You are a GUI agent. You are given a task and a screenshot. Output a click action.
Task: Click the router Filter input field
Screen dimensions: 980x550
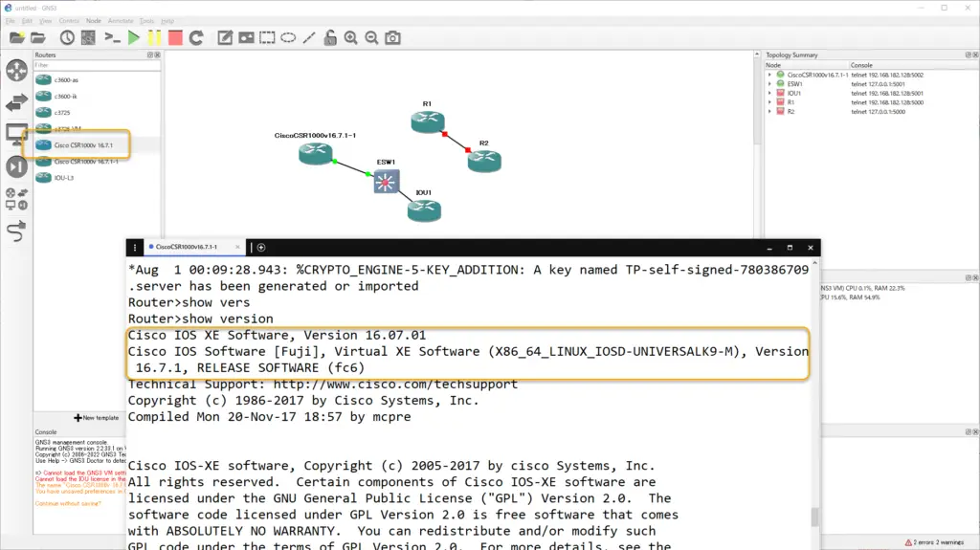tap(97, 65)
